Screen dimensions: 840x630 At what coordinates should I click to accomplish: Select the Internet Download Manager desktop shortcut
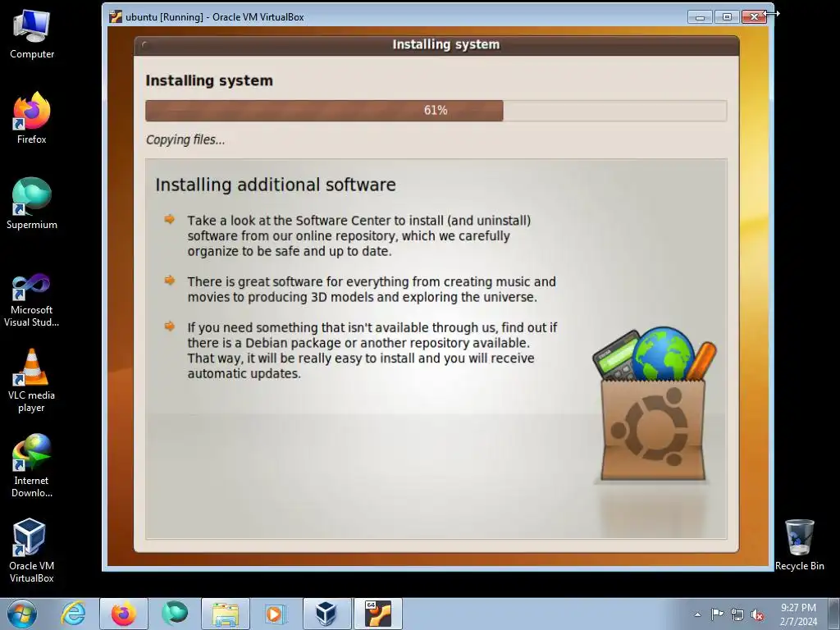[32, 466]
